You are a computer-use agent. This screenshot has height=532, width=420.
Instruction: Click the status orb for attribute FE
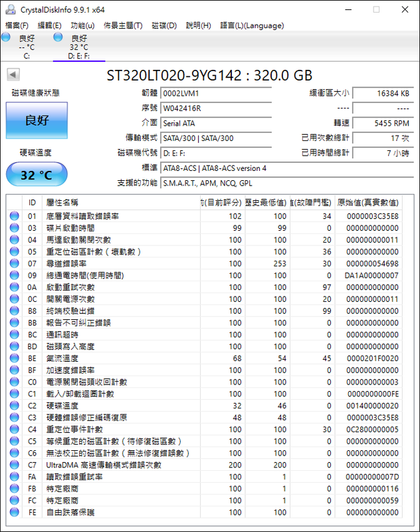(x=15, y=512)
